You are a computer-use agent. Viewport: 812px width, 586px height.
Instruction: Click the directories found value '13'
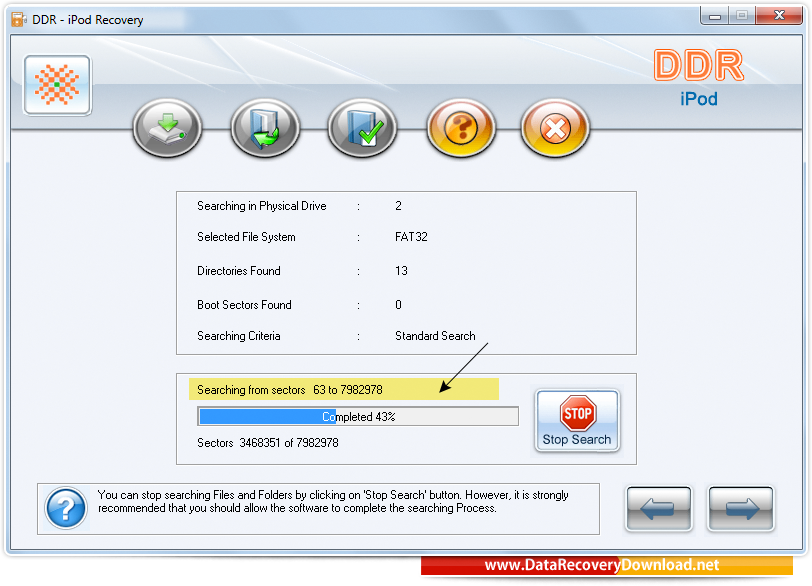401,271
